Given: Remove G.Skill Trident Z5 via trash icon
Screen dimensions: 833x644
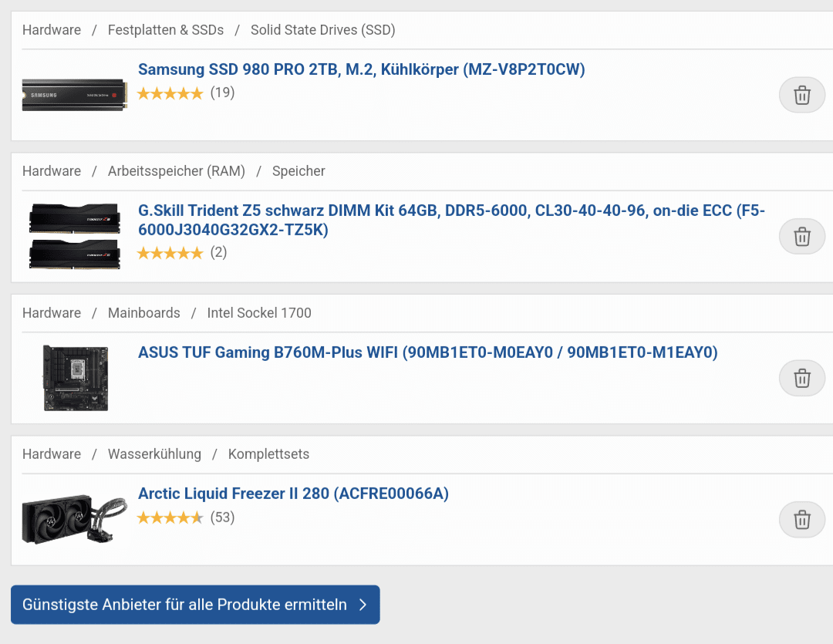Looking at the screenshot, I should click(801, 237).
